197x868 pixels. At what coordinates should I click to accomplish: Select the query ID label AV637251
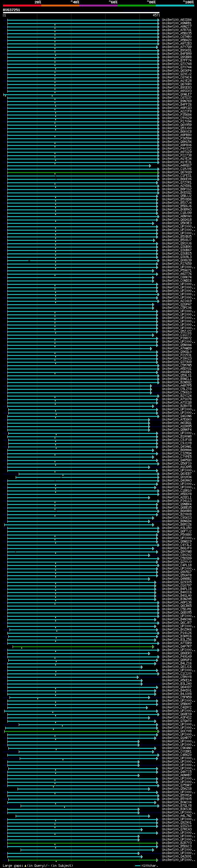tap(11, 10)
